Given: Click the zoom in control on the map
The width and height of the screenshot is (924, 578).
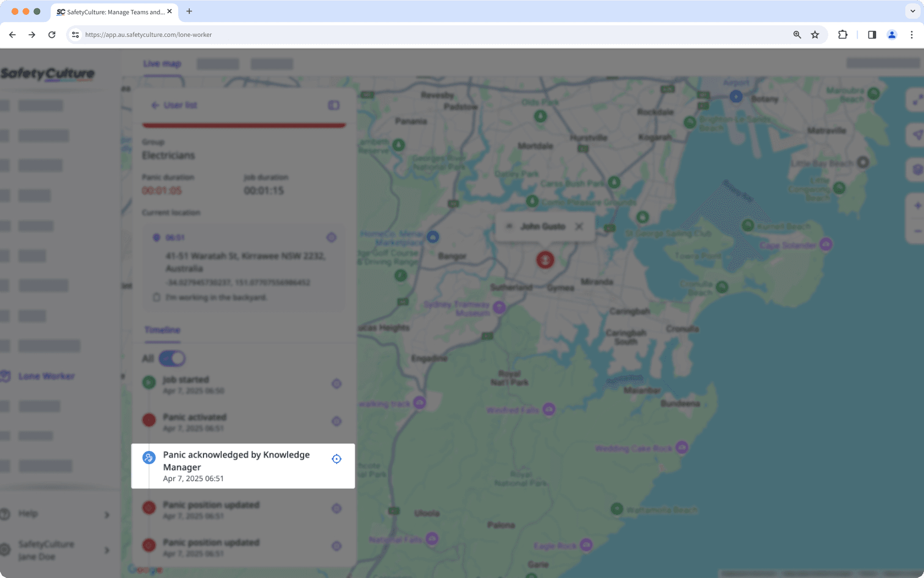Looking at the screenshot, I should [x=917, y=205].
